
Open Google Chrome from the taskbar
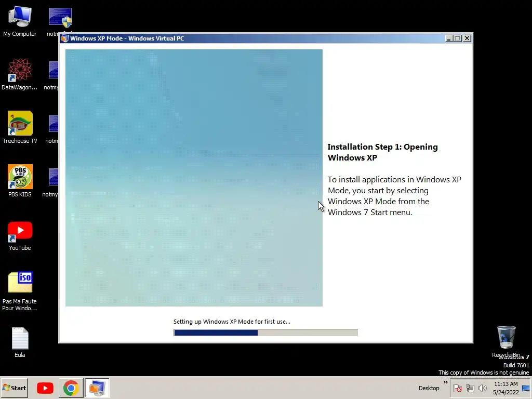(71, 388)
